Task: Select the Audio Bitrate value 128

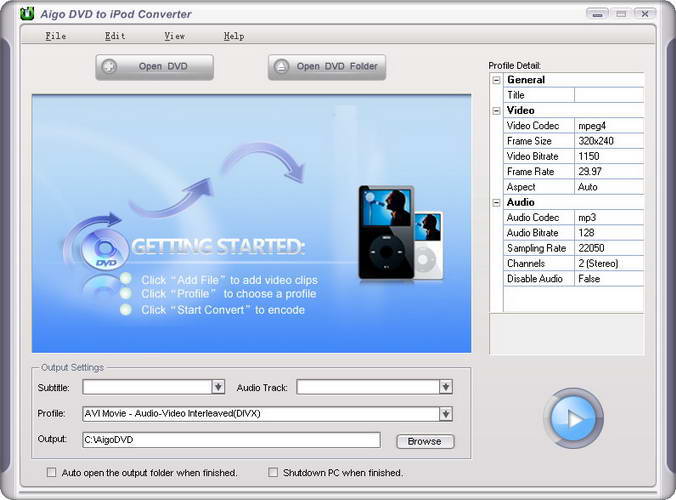Action: point(609,233)
